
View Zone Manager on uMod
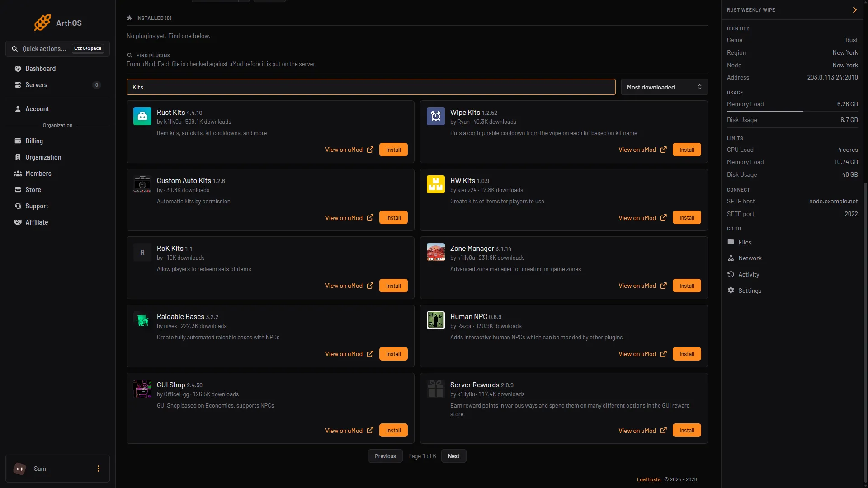click(x=642, y=286)
